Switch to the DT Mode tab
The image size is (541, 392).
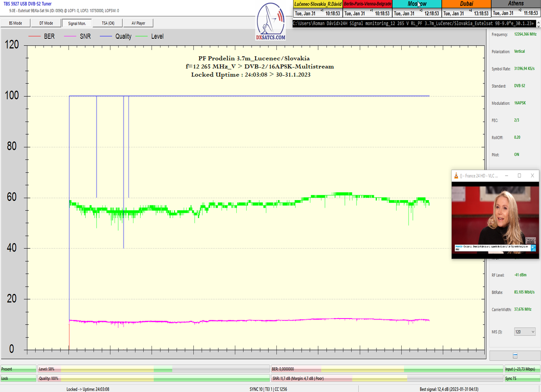[x=46, y=23]
